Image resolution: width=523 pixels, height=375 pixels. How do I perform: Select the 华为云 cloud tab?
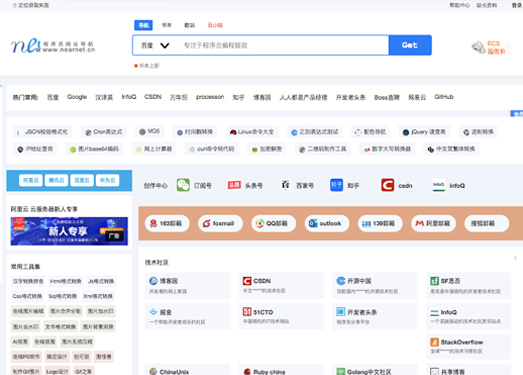107,180
